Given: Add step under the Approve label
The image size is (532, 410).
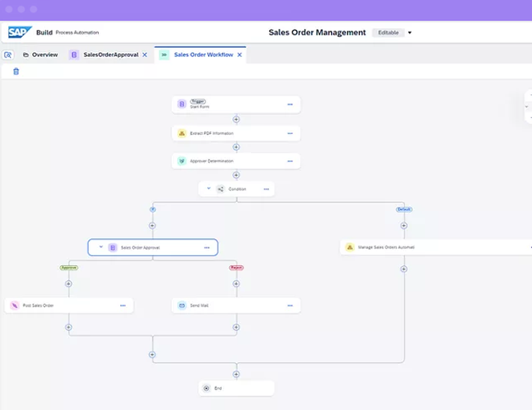Looking at the screenshot, I should point(69,284).
